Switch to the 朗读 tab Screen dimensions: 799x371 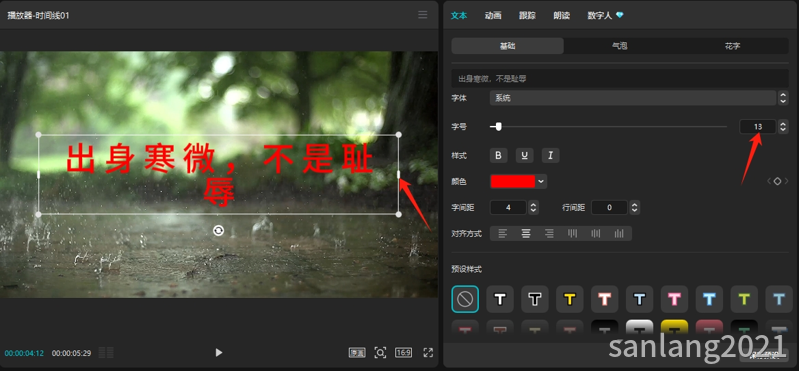coord(562,15)
